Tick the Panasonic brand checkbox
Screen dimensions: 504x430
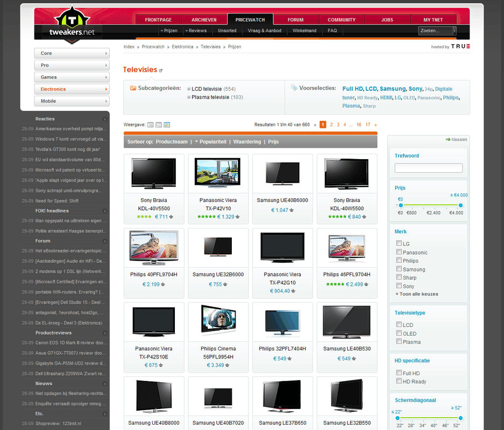(x=399, y=252)
